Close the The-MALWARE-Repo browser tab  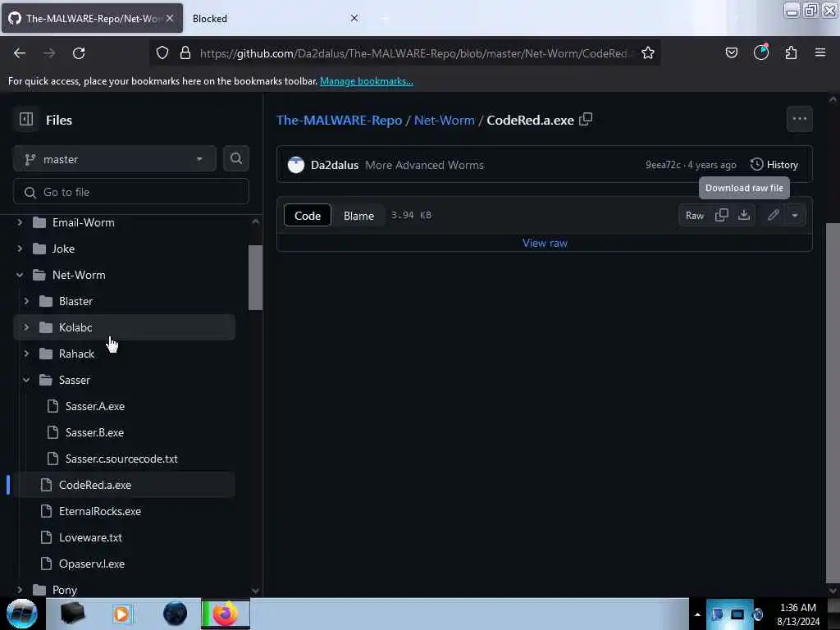[x=170, y=18]
